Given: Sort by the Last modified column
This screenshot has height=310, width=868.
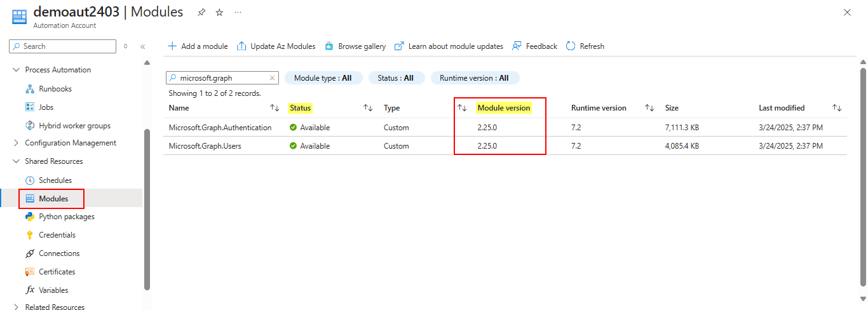Looking at the screenshot, I should tap(837, 108).
